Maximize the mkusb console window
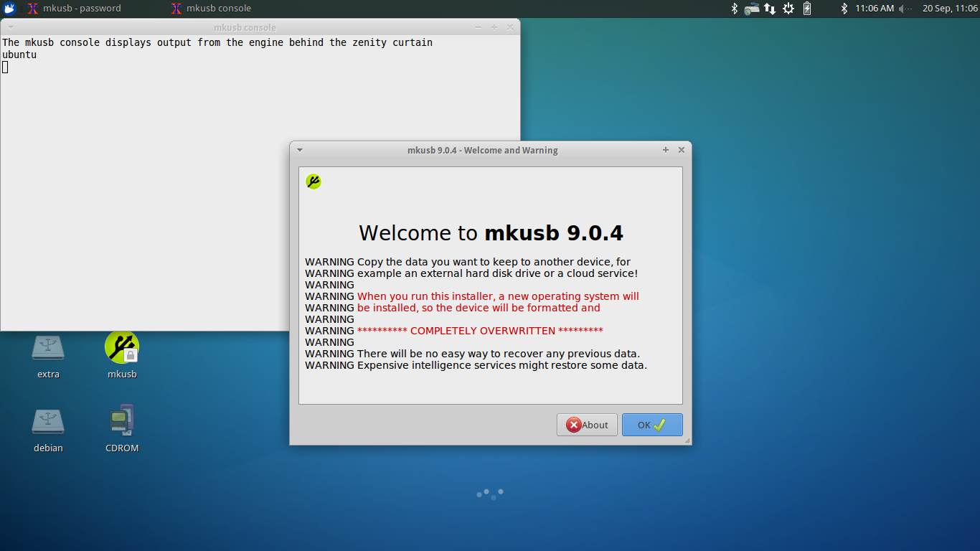The width and height of the screenshot is (980, 551). [x=494, y=27]
